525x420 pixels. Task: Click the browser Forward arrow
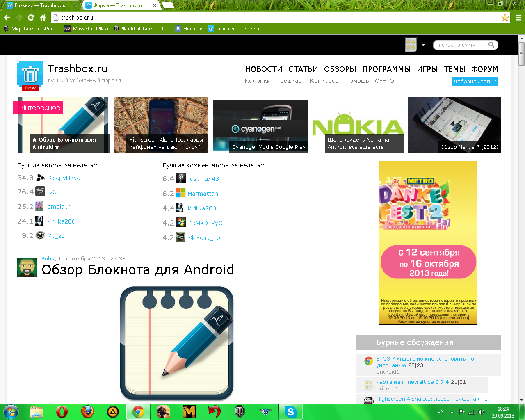19,17
